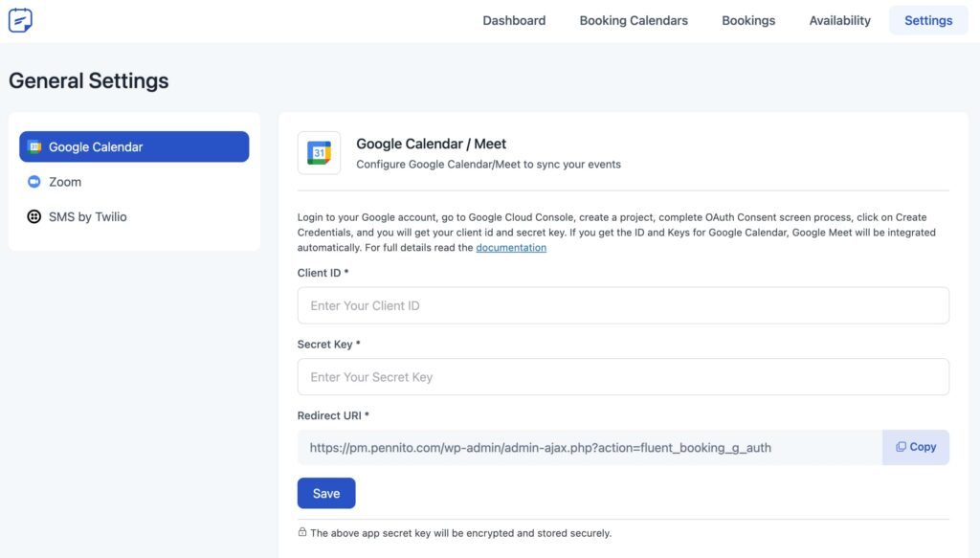Image resolution: width=980 pixels, height=558 pixels.
Task: Go to Booking Calendars tab
Action: point(634,21)
